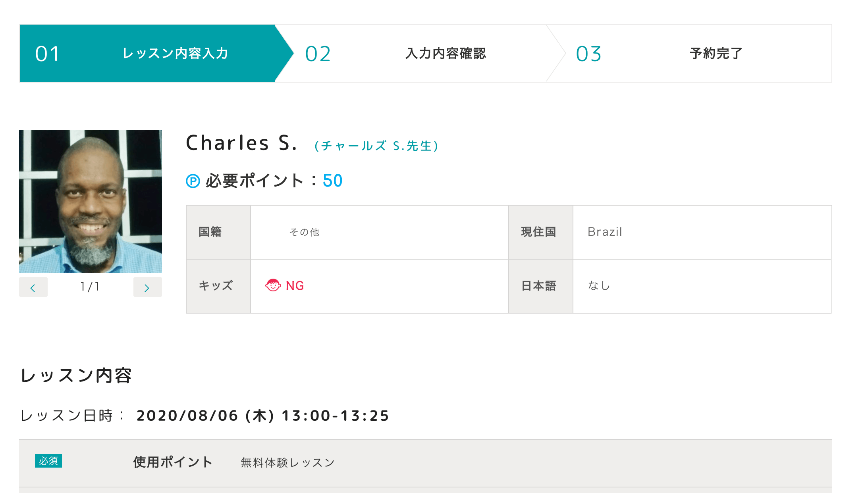868x493 pixels.
Task: Click the レッスン内容 section heading
Action: pos(76,376)
